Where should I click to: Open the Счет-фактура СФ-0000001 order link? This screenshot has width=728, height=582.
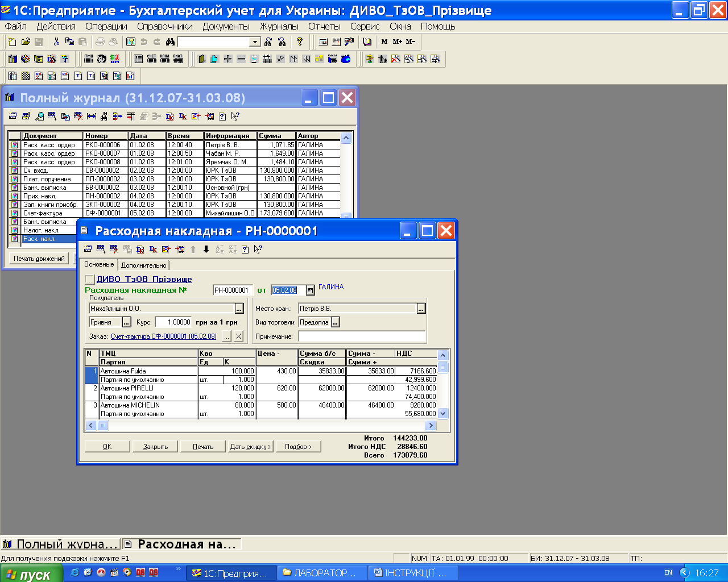164,336
